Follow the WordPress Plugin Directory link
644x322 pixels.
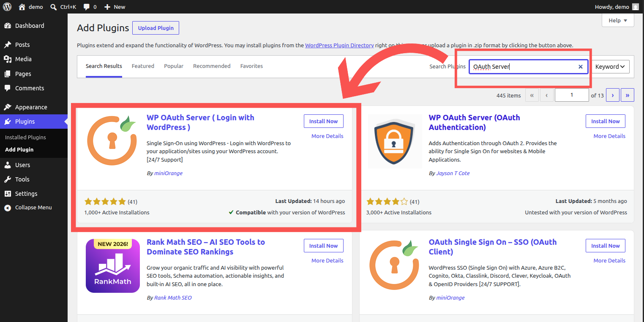tap(339, 45)
